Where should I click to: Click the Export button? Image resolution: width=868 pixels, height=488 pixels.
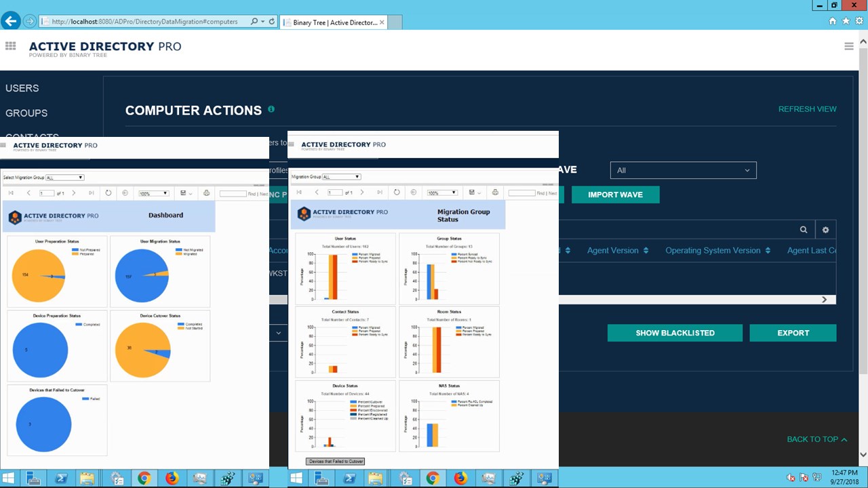pos(793,333)
